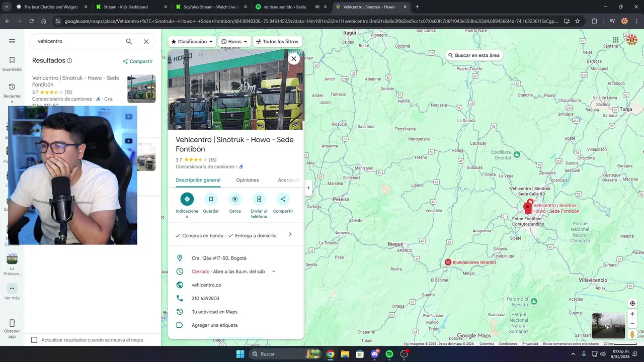This screenshot has width=644, height=362.
Task: Zoom out the map with minus button
Action: click(632, 323)
